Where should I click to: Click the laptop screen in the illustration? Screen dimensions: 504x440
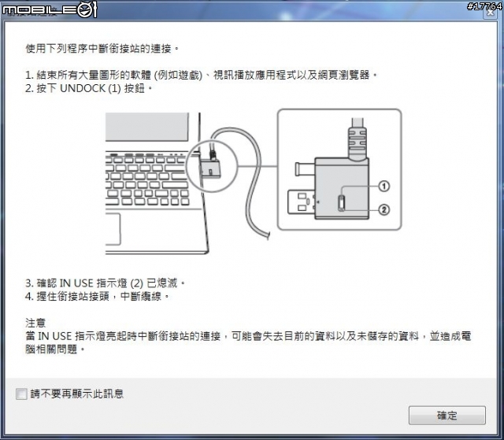pyautogui.click(x=147, y=127)
